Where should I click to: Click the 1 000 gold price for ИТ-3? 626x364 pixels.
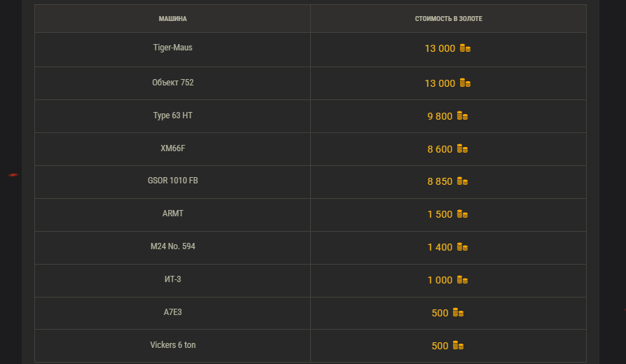point(440,280)
